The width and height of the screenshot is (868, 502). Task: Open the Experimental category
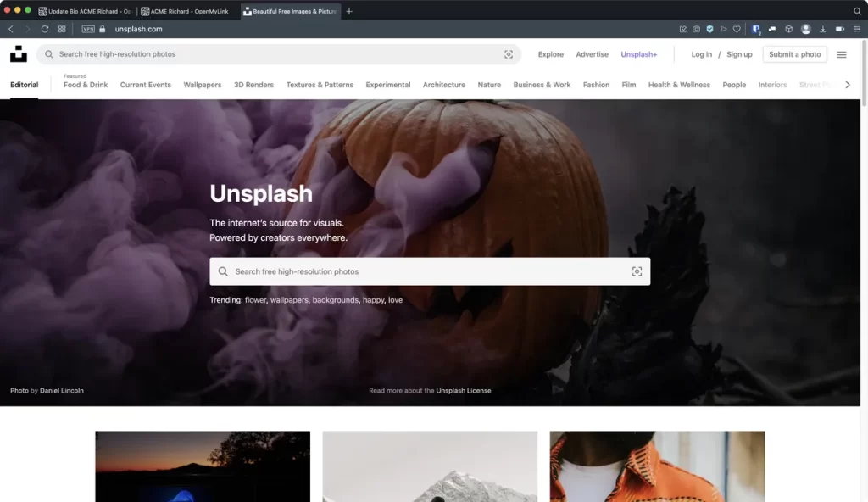[x=388, y=85]
